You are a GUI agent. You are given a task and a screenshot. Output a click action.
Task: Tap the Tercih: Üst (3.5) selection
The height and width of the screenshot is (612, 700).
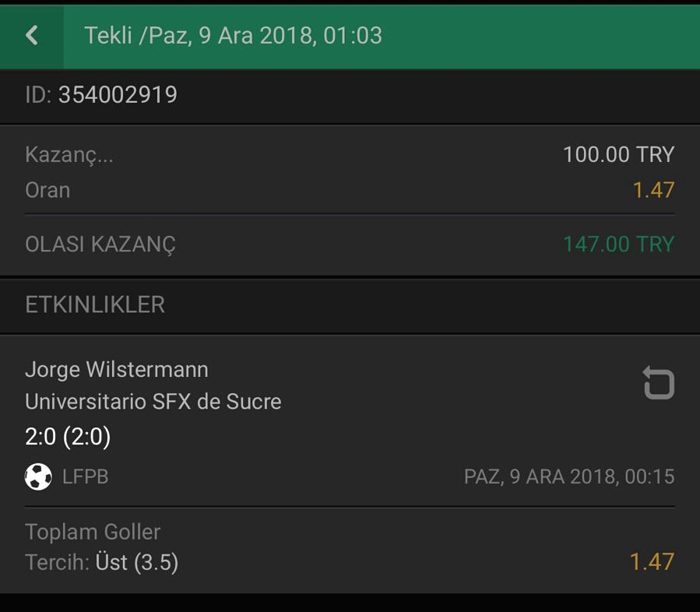click(x=102, y=562)
